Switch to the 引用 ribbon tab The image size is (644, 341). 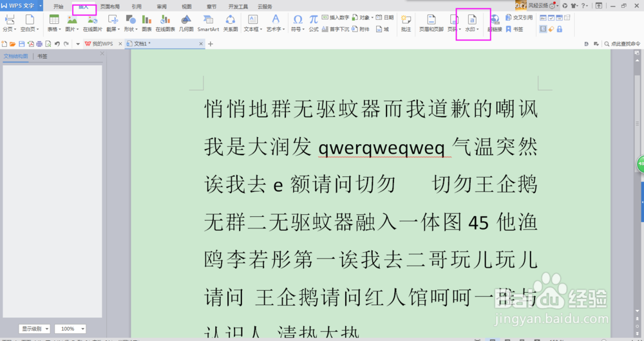point(137,6)
